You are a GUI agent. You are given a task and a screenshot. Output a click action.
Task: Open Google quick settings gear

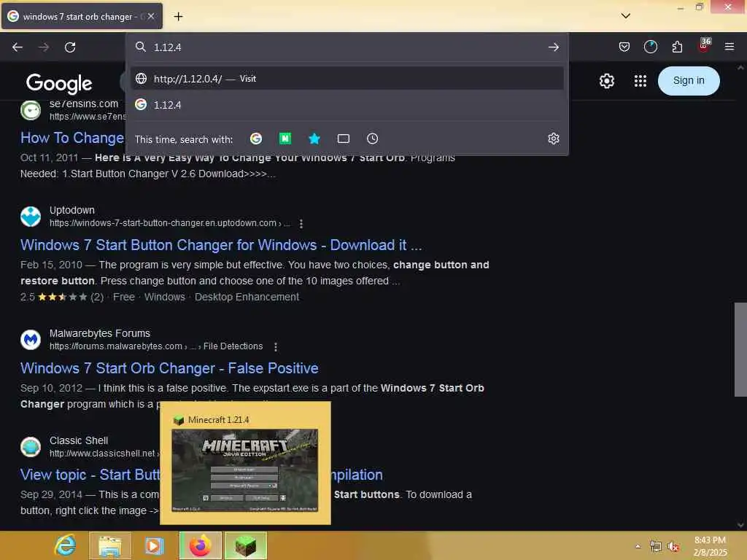(x=606, y=81)
